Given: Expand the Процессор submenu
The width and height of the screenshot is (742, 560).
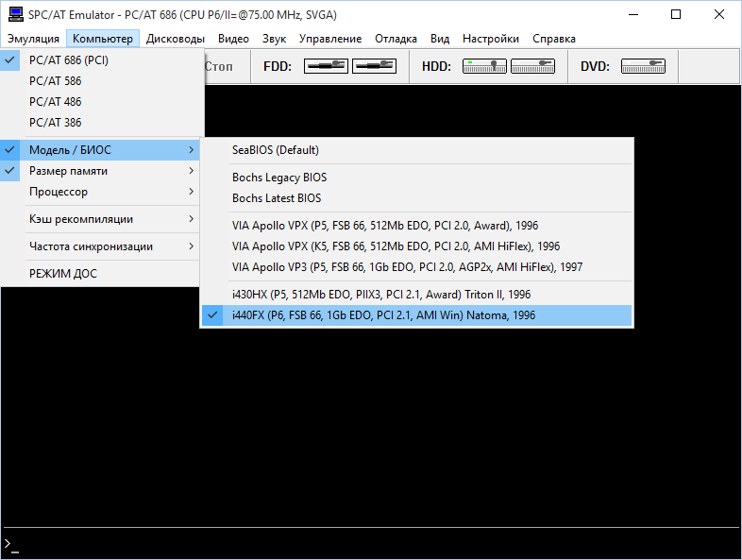Looking at the screenshot, I should [x=100, y=192].
